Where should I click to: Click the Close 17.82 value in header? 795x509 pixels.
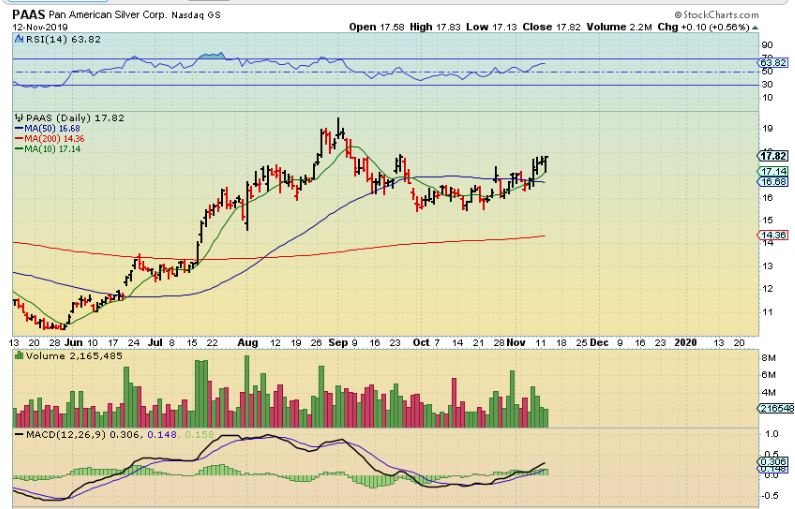[x=551, y=27]
